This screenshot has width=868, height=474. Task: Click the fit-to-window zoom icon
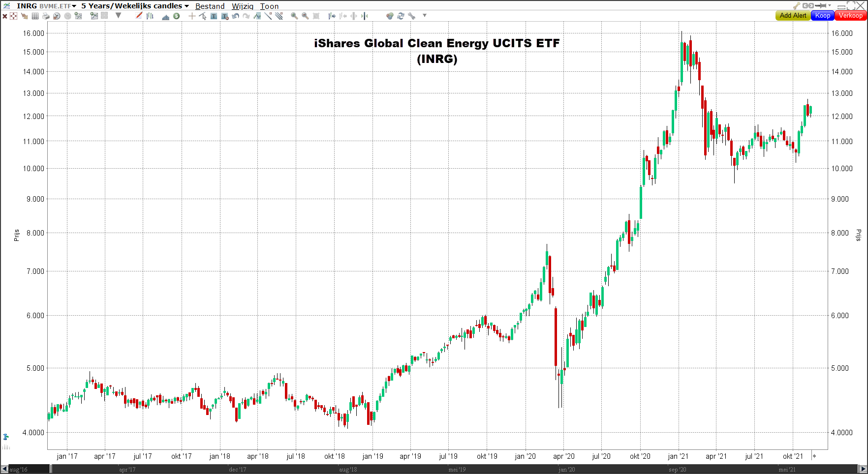[316, 16]
